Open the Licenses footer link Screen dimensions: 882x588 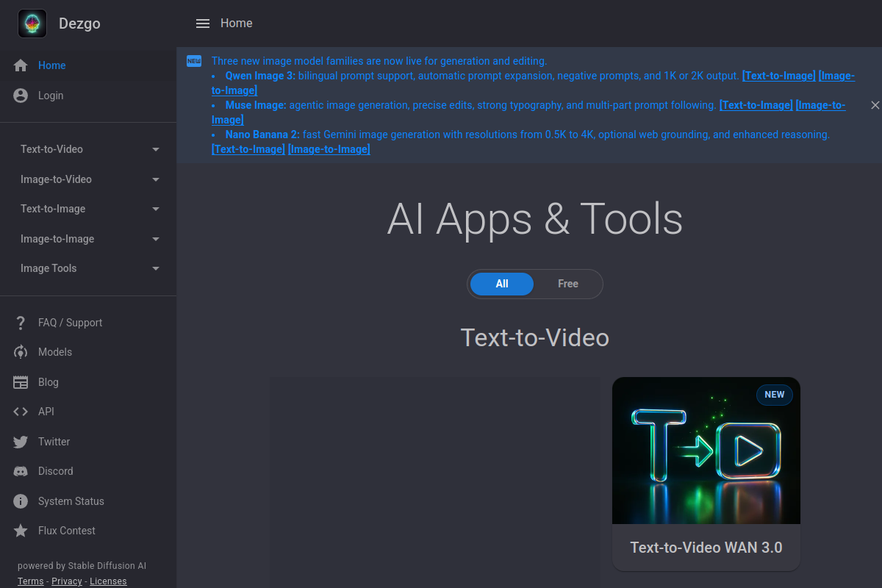coord(108,581)
